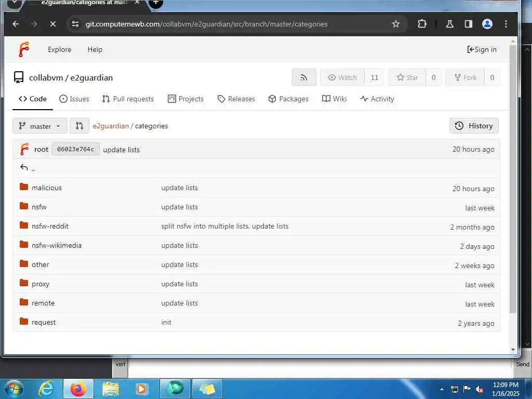The width and height of the screenshot is (532, 399).
Task: Click the e2guardian breadcrumb link
Action: [x=111, y=126]
